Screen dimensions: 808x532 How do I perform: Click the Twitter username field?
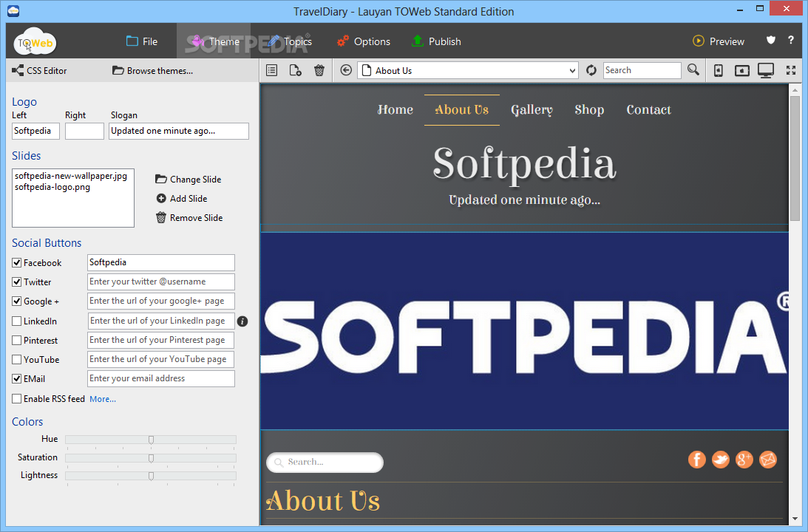[x=160, y=282]
